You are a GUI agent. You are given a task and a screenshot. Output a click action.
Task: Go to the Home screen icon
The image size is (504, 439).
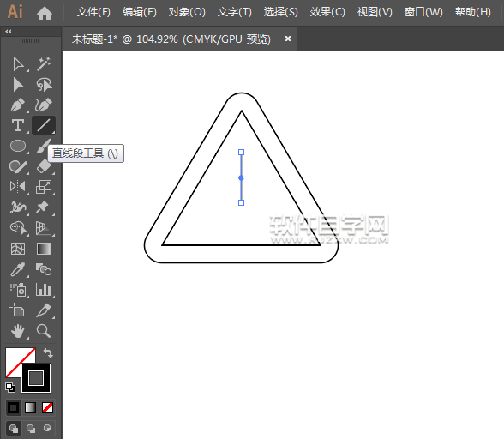(45, 14)
